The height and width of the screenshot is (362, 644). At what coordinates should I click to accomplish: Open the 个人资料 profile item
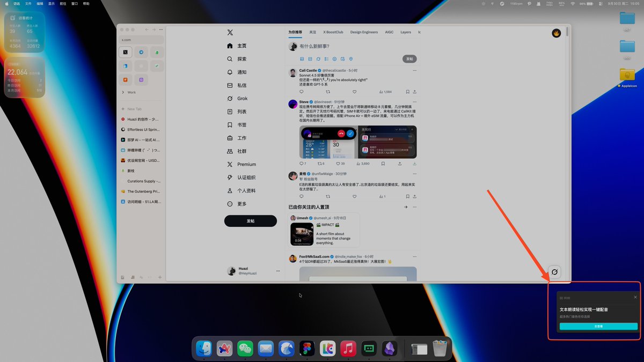click(x=241, y=190)
